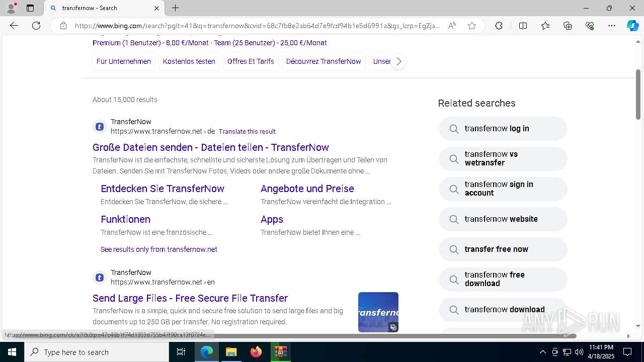This screenshot has height=362, width=644.
Task: Refresh the current page
Action: click(36, 26)
